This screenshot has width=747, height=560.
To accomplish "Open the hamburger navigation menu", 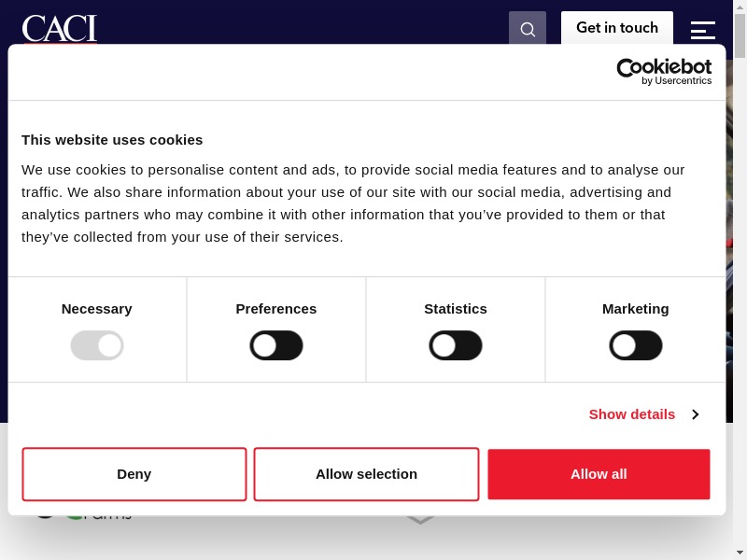I will point(702,30).
